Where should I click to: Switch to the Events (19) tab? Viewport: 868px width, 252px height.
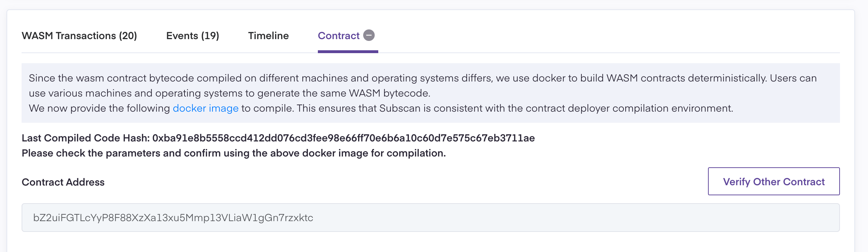click(x=192, y=36)
